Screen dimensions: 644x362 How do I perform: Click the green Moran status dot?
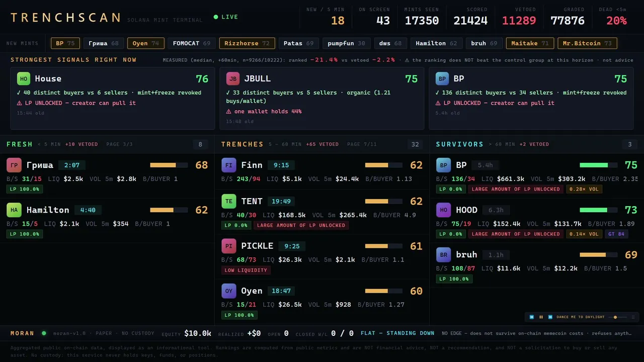click(x=44, y=333)
